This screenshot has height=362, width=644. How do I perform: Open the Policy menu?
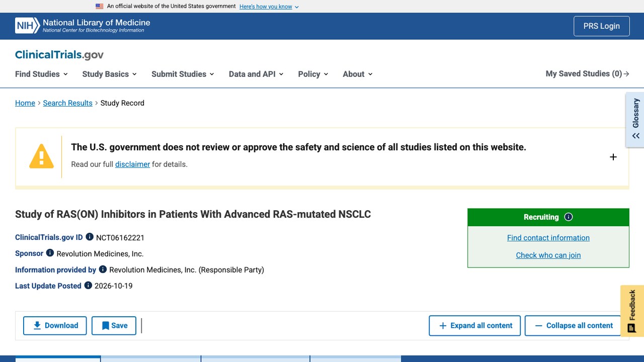[x=313, y=74]
